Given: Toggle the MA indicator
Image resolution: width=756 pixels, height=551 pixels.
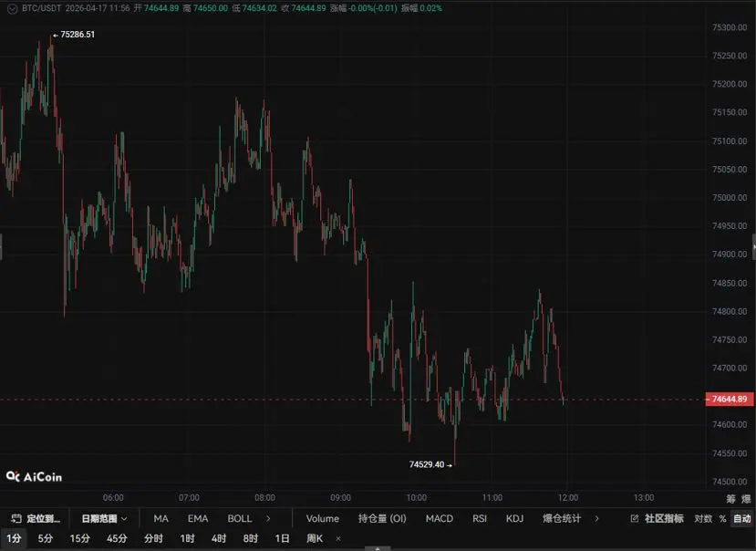Looking at the screenshot, I should [161, 519].
